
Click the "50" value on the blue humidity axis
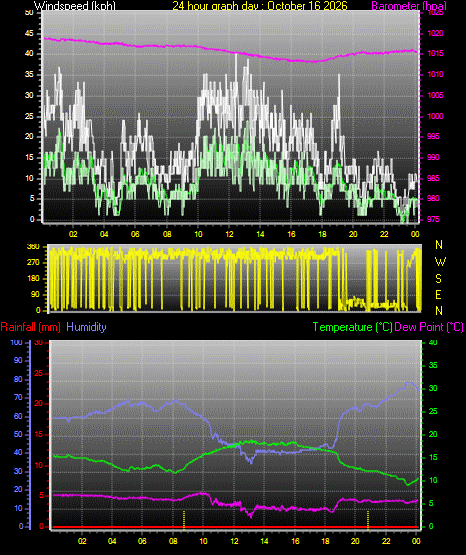click(x=18, y=434)
